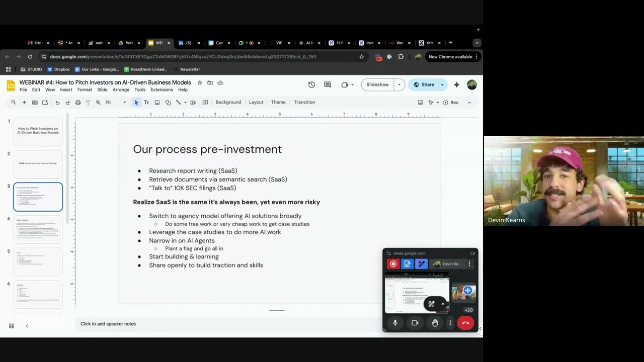
Task: Open the Help menu
Action: click(x=183, y=90)
